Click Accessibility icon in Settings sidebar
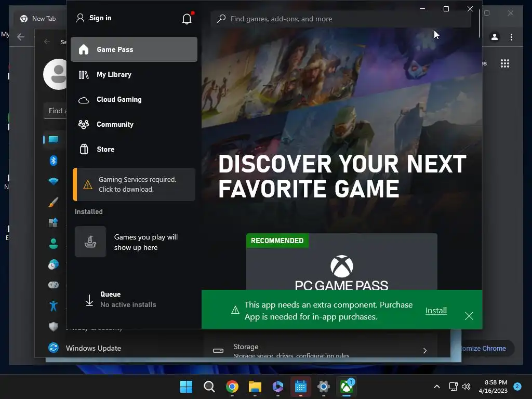 (x=54, y=306)
